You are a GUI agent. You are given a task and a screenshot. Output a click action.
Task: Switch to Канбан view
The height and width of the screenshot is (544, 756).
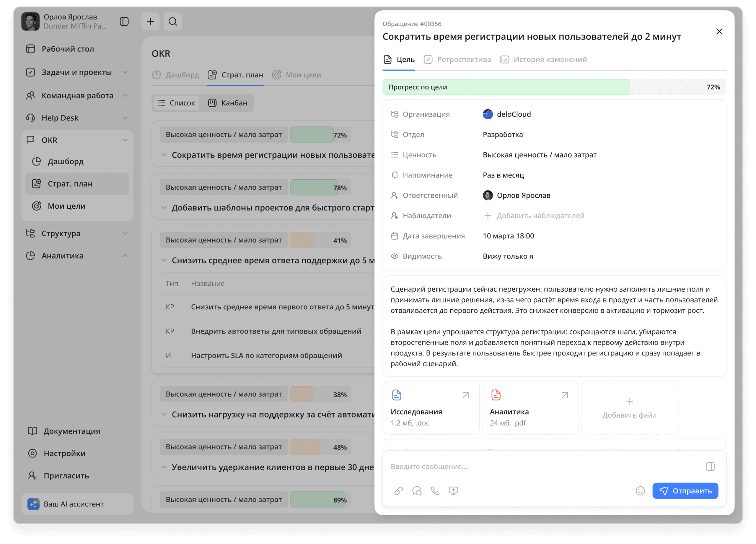[228, 103]
